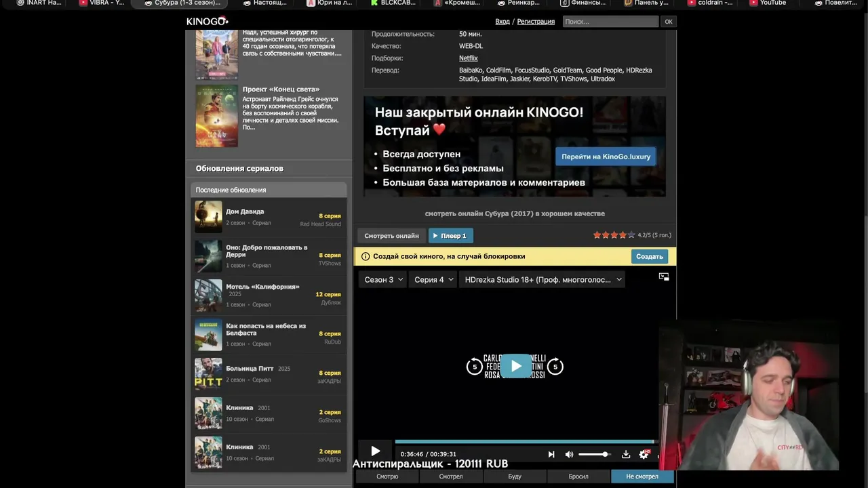Open Мотель «Калифорния» update entry
The width and height of the screenshot is (868, 488).
(269, 296)
